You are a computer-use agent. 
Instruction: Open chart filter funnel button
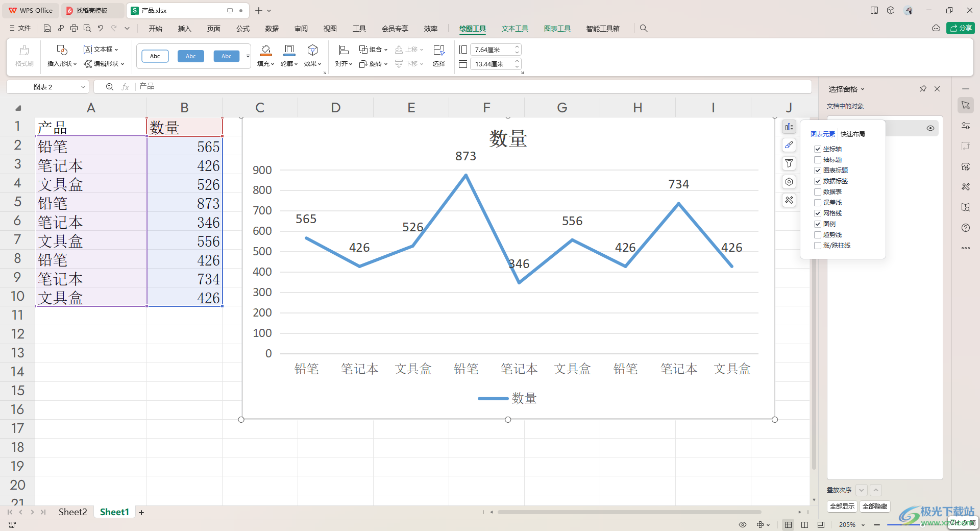pyautogui.click(x=789, y=163)
